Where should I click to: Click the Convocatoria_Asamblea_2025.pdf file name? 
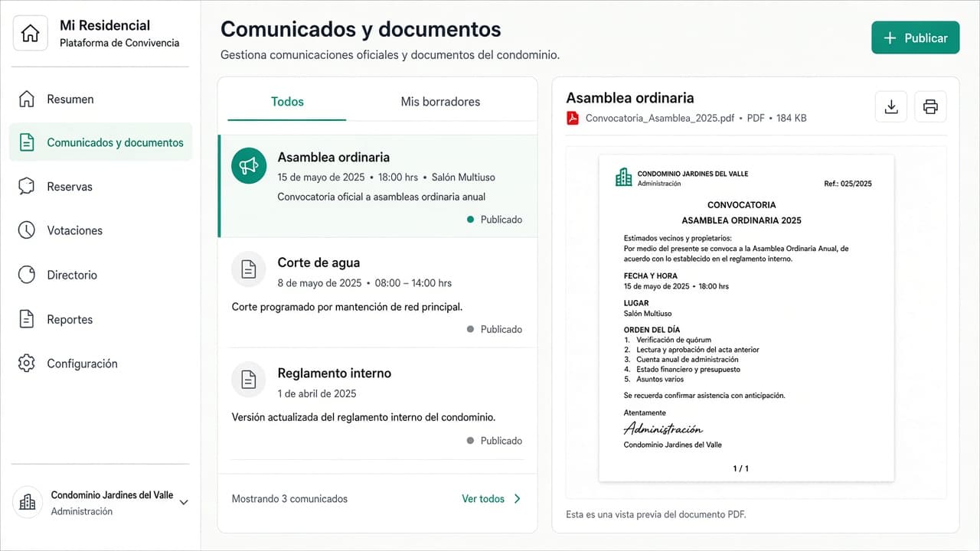tap(660, 118)
